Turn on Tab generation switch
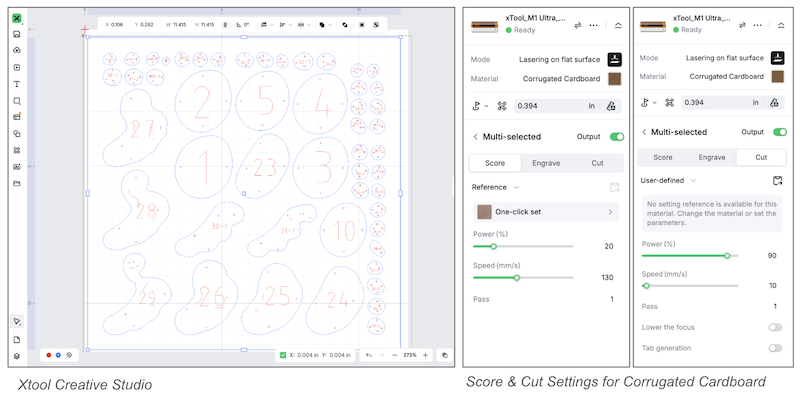Image resolution: width=800 pixels, height=404 pixels. (x=774, y=348)
